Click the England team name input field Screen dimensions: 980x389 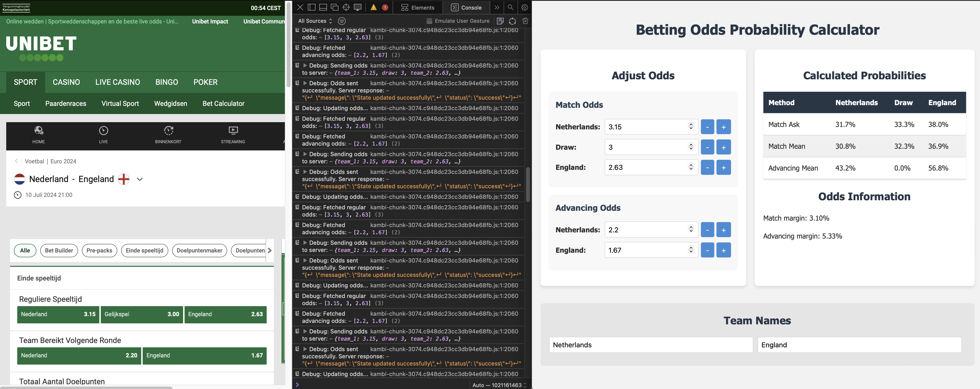coord(859,345)
